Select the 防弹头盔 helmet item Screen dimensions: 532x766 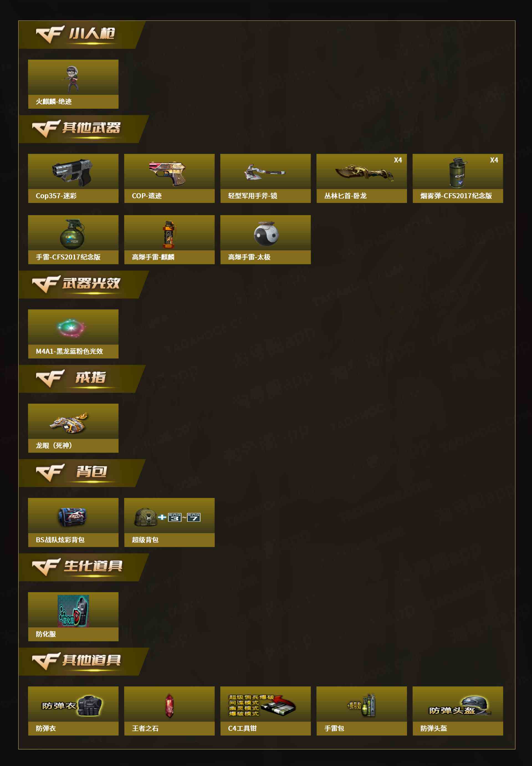coord(458,711)
